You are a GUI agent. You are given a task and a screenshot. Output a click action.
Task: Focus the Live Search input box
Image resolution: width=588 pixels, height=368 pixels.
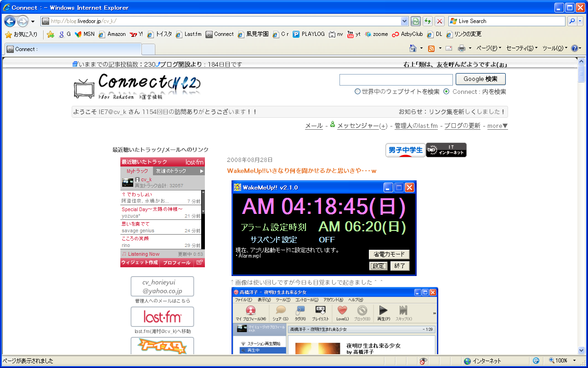tap(507, 21)
